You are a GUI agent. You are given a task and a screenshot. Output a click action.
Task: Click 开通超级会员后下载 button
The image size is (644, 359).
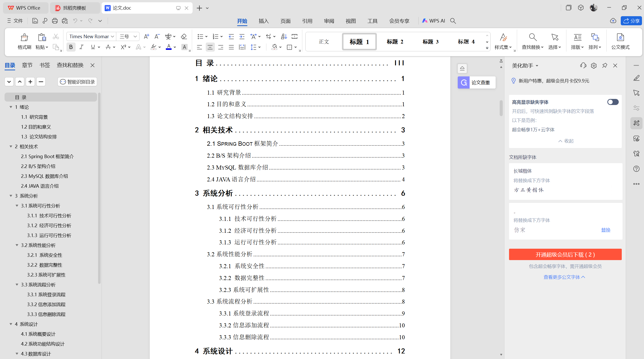coord(565,255)
